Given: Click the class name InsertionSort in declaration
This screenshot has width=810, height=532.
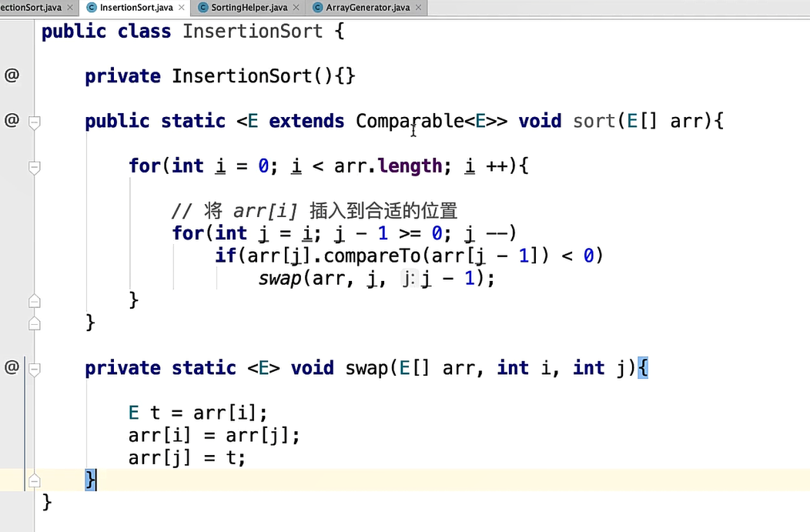Looking at the screenshot, I should tap(253, 32).
